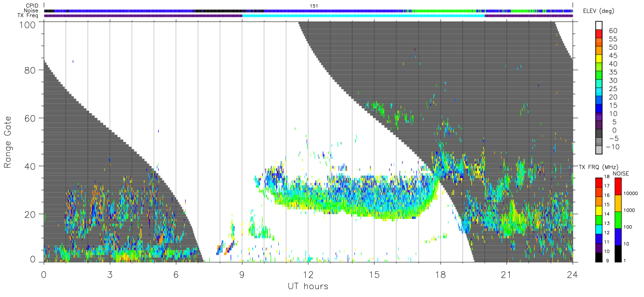Click the 12 tick on UT hours axis

point(308,274)
